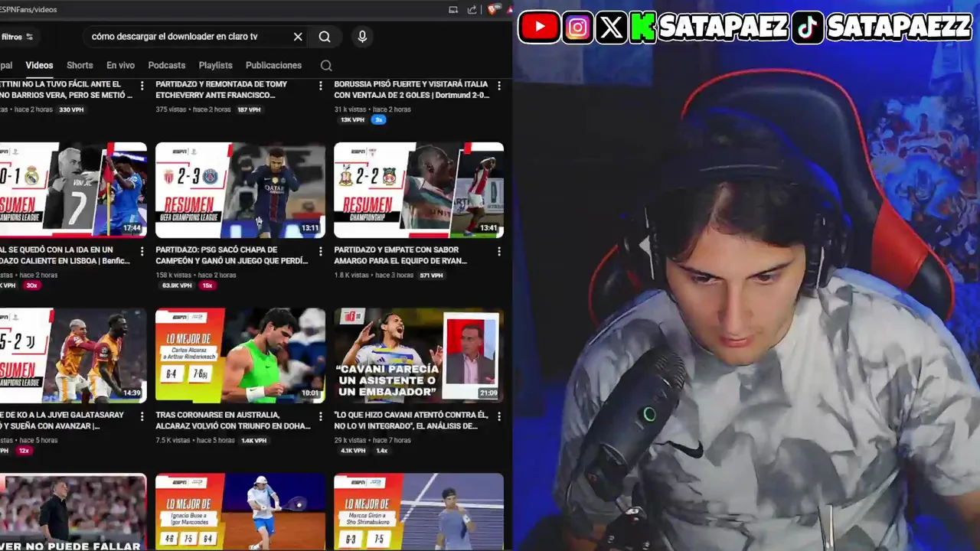The image size is (980, 551).
Task: Click the '571 VPH' badge
Action: coord(431,275)
